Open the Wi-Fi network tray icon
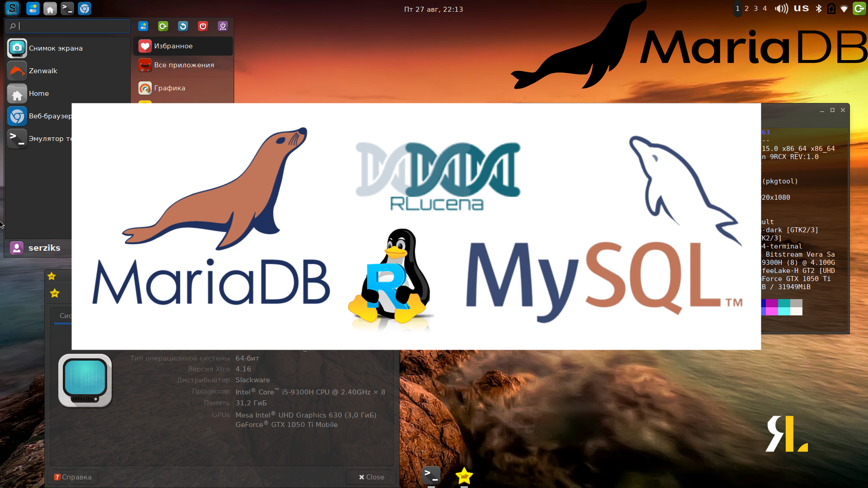This screenshot has height=488, width=868. tap(844, 9)
